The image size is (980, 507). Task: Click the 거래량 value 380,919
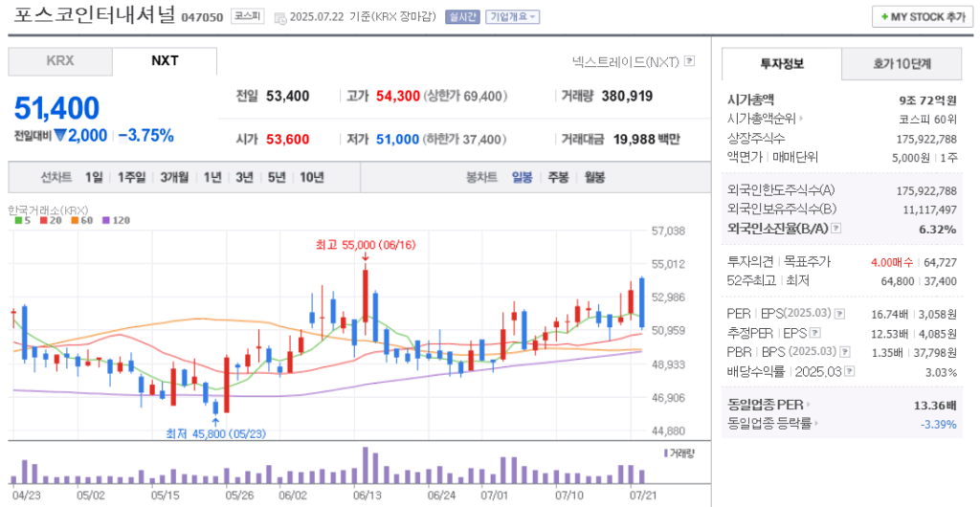click(x=627, y=97)
